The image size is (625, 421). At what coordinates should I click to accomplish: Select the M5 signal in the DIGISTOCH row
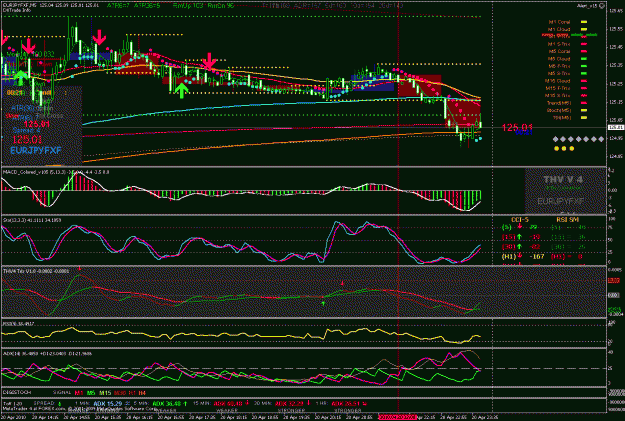pos(91,393)
